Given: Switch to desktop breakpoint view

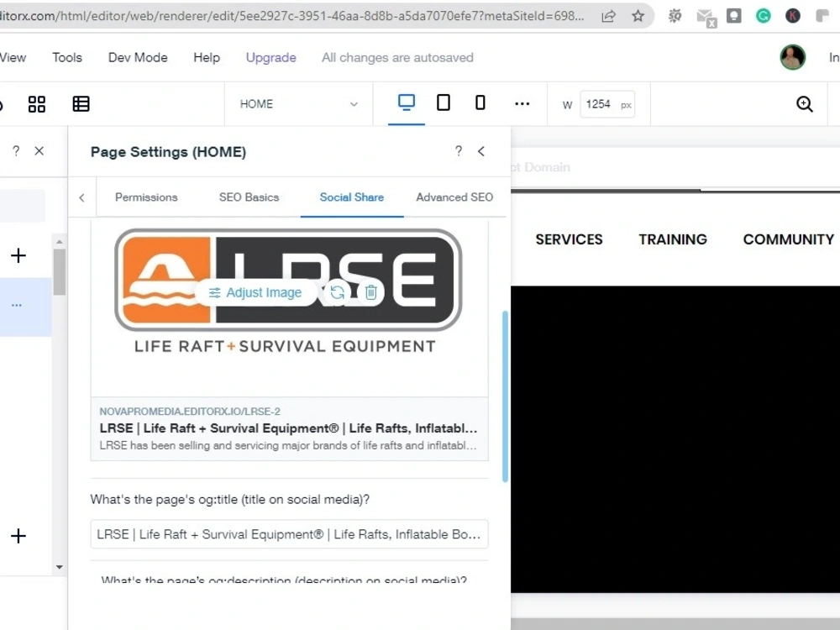Looking at the screenshot, I should coord(406,102).
